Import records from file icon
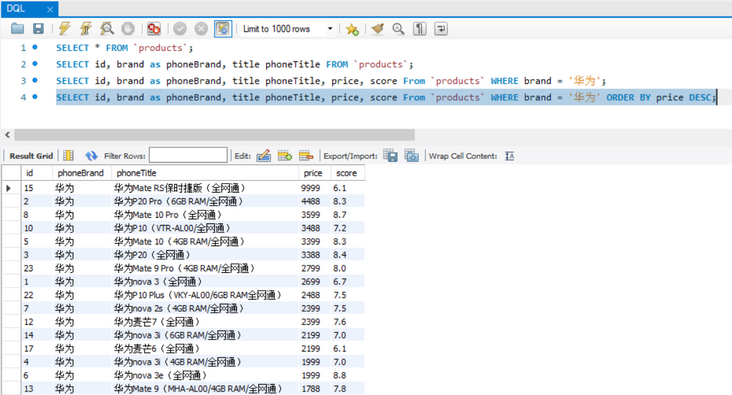 pos(411,155)
